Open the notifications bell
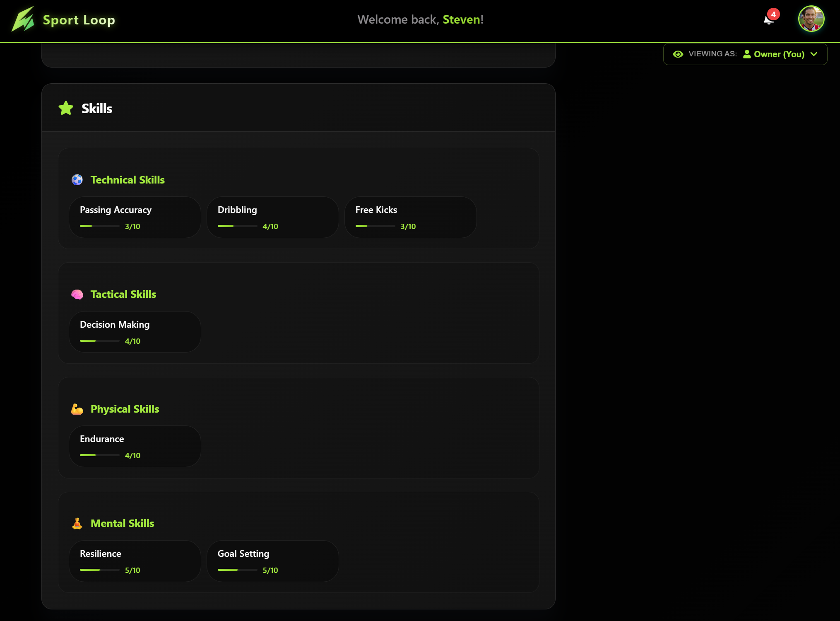The width and height of the screenshot is (840, 621). [769, 19]
